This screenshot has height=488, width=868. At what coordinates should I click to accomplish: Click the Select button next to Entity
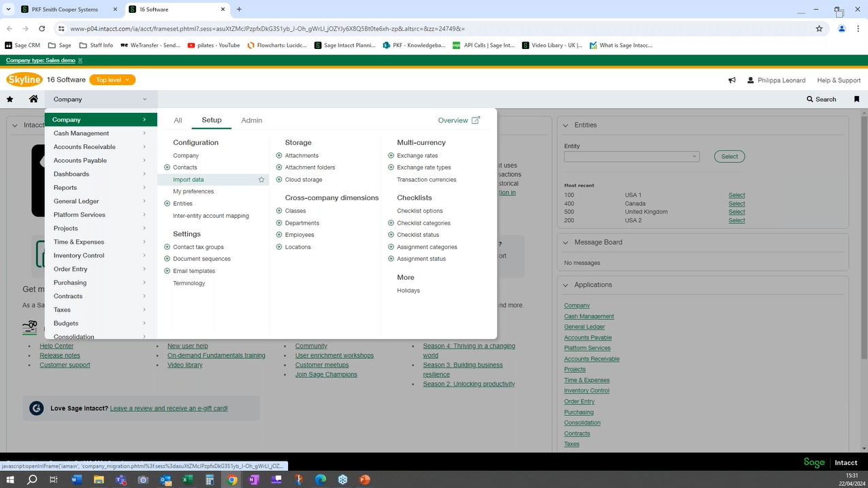tap(729, 157)
